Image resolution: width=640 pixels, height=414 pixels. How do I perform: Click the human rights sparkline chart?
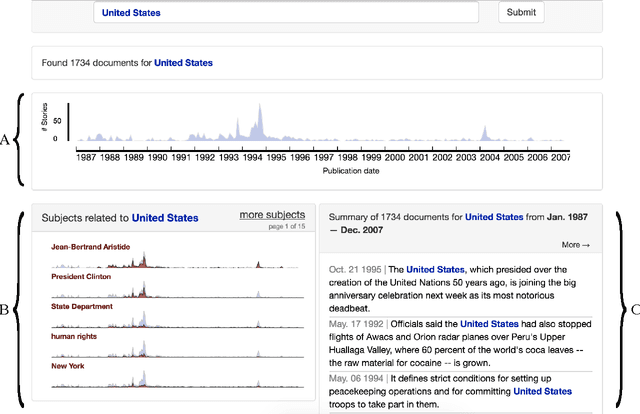178,349
